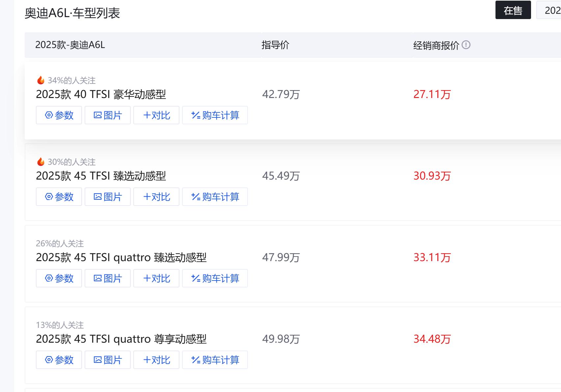Add 40 TFSI 豪华动感型 to 对比

156,115
